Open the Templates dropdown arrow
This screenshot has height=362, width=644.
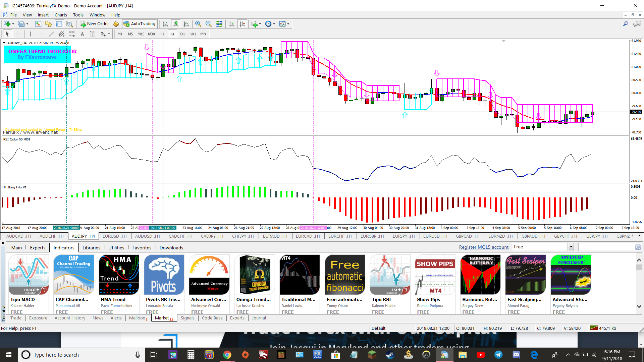point(288,24)
